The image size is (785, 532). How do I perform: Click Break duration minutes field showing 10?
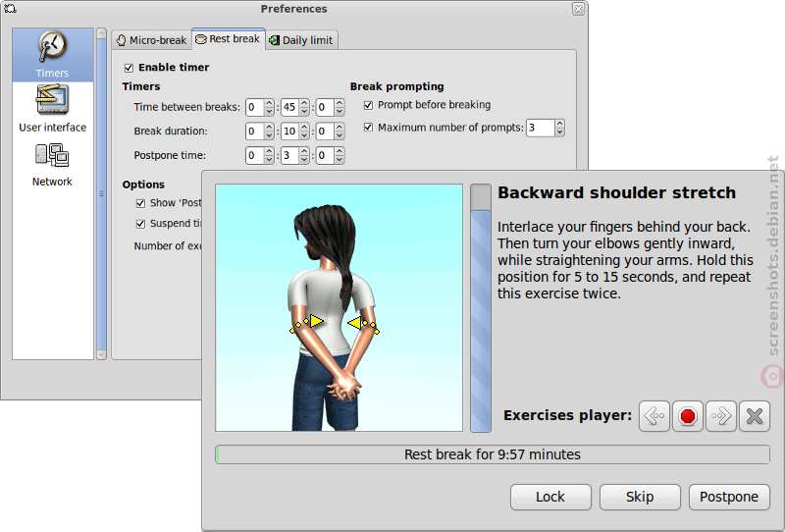[x=289, y=132]
